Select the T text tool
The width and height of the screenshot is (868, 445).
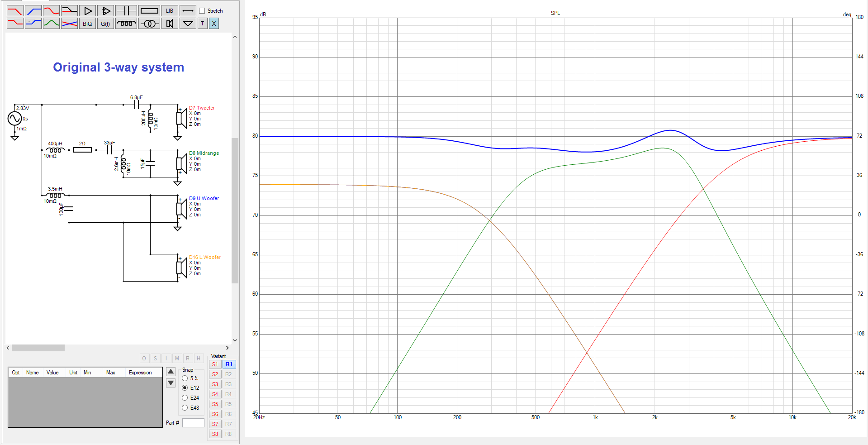pyautogui.click(x=203, y=24)
